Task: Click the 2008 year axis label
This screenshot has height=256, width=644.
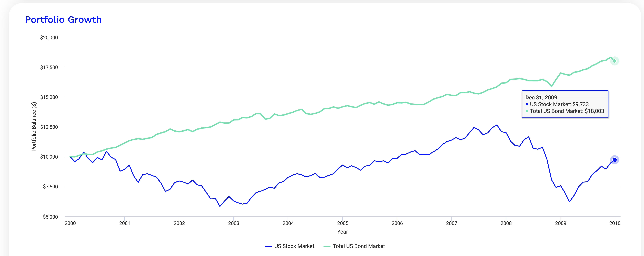Action: pyautogui.click(x=506, y=223)
